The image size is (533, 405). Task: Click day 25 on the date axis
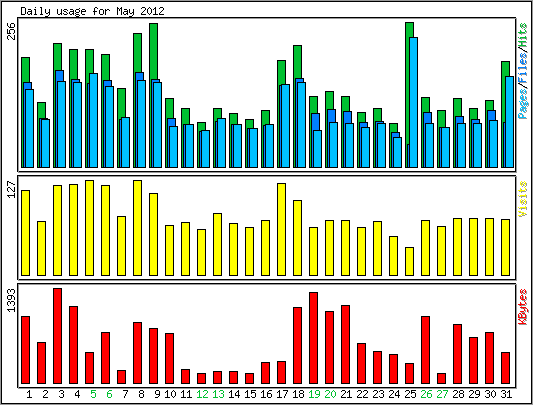pyautogui.click(x=410, y=394)
